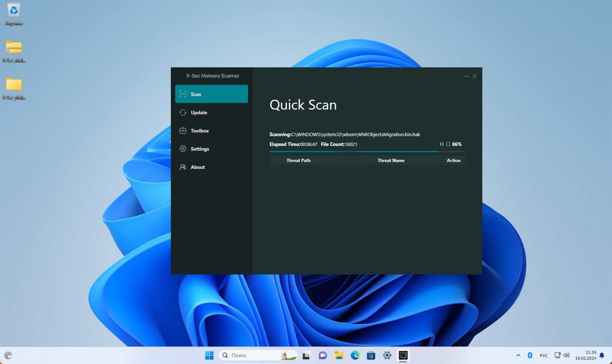Stop the quick scan
Image resolution: width=612 pixels, height=364 pixels.
pyautogui.click(x=448, y=144)
